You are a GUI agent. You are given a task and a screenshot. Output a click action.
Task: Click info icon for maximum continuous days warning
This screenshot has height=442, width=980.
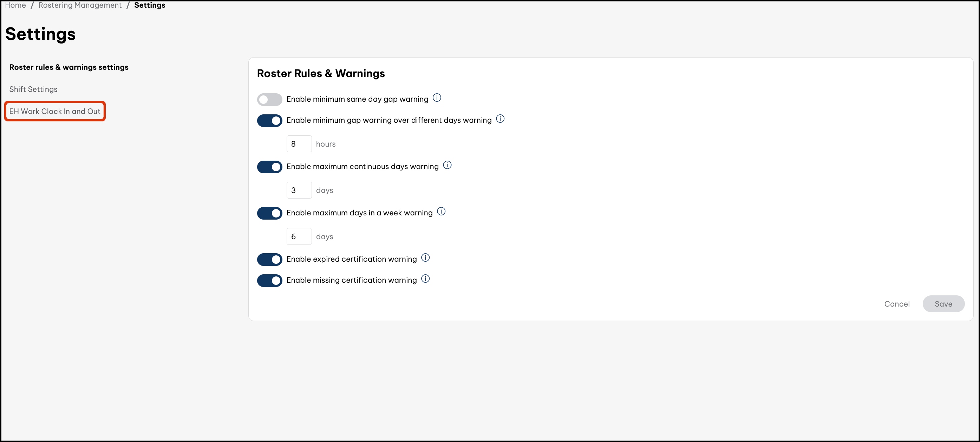[447, 165]
